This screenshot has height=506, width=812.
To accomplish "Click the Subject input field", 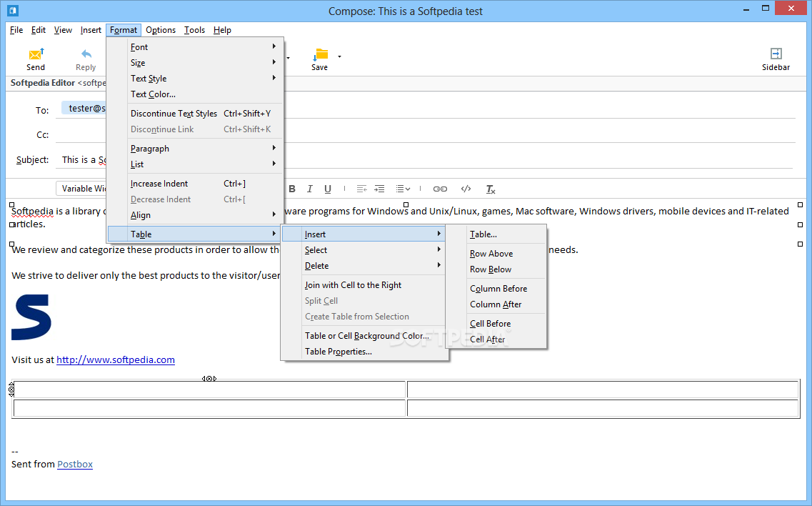I will (425, 159).
